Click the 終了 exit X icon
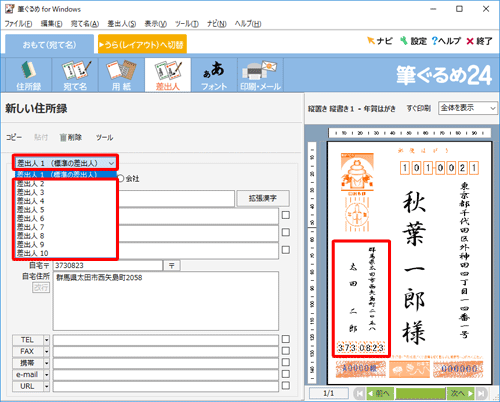Image resolution: width=500 pixels, height=402 pixels. (479, 41)
